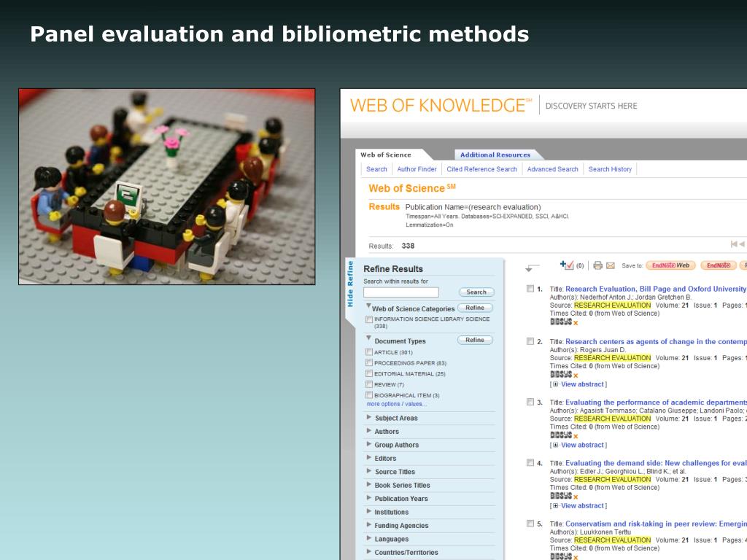This screenshot has height=560, width=747.
Task: Click the email envelope icon
Action: click(x=611, y=265)
